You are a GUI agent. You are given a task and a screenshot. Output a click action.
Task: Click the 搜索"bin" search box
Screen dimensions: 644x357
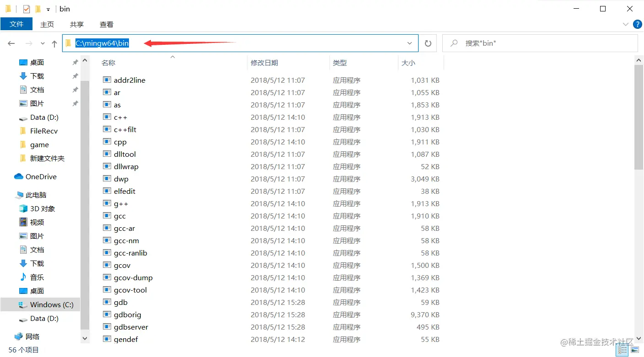(x=540, y=43)
